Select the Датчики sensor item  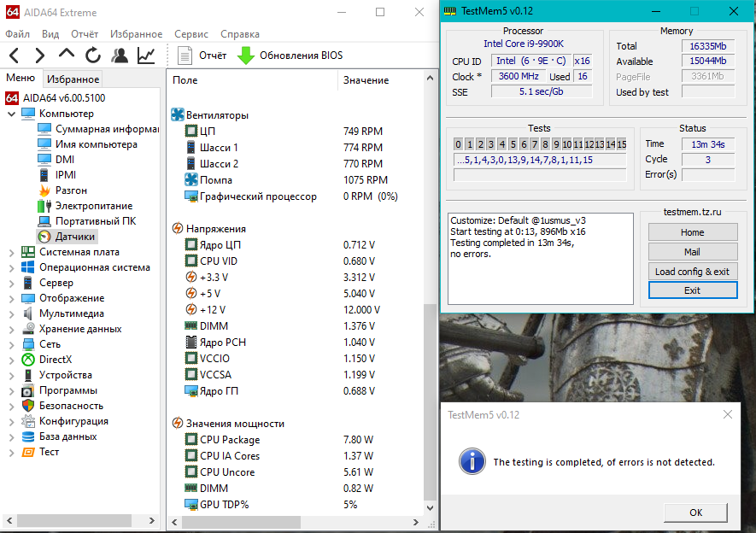[74, 237]
